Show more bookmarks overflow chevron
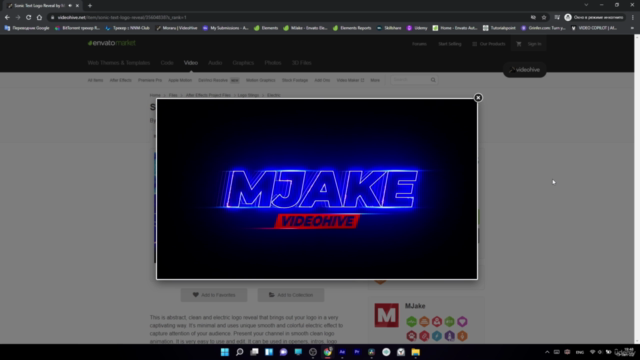Image resolution: width=640 pixels, height=360 pixels. pyautogui.click(x=632, y=28)
